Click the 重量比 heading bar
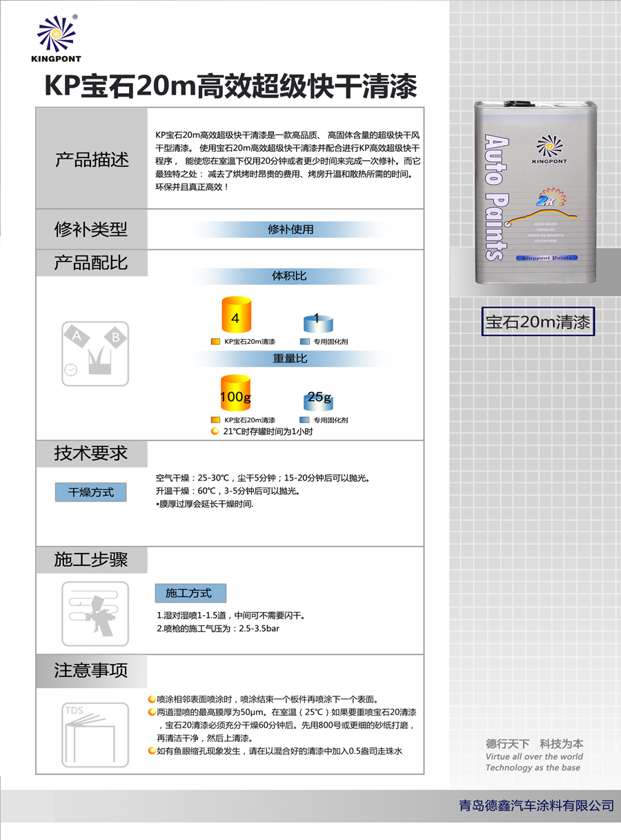 pos(290,359)
